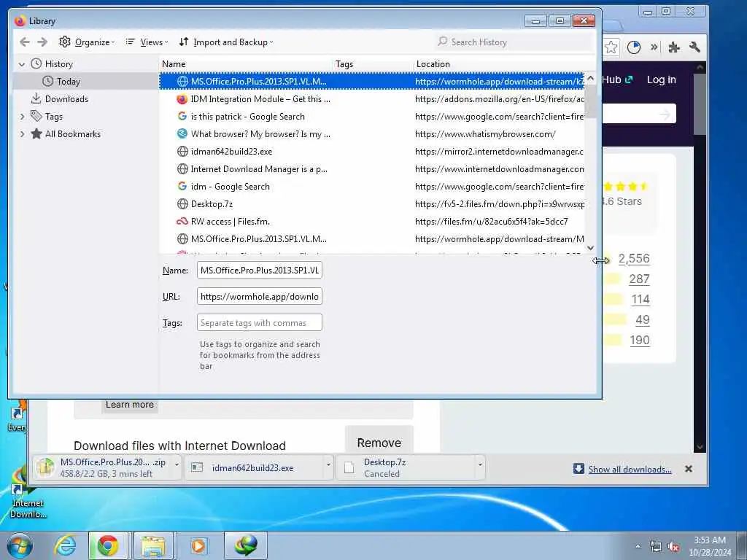The width and height of the screenshot is (747, 560).
Task: Click the whatismybrowser favicon in history list
Action: [182, 134]
